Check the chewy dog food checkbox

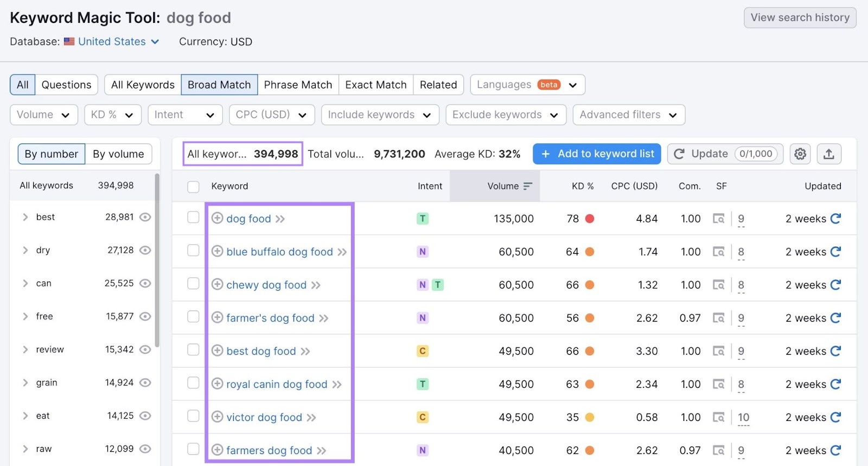(193, 283)
